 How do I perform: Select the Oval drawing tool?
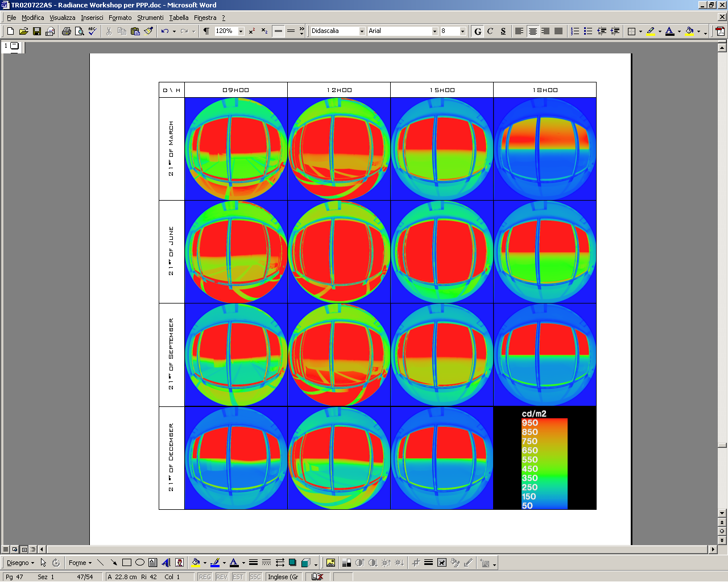(x=140, y=563)
